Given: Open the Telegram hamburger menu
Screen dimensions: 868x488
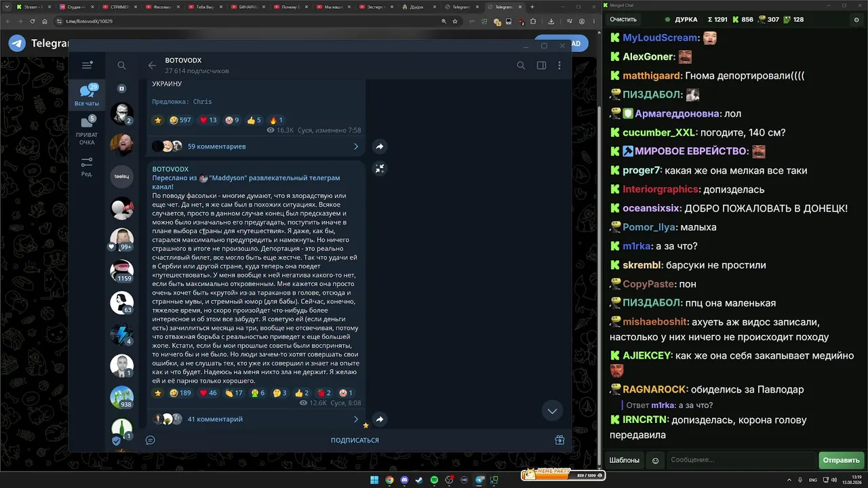Looking at the screenshot, I should click(87, 65).
